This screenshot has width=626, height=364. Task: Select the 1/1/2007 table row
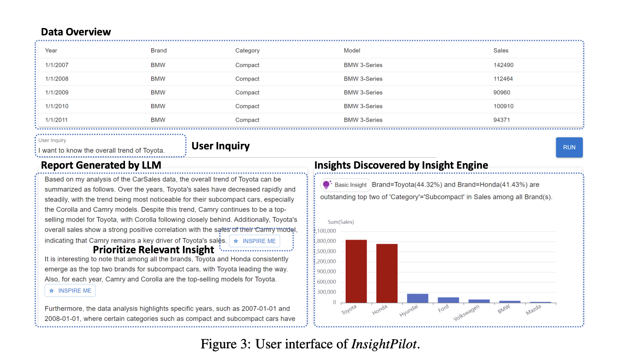click(x=184, y=65)
